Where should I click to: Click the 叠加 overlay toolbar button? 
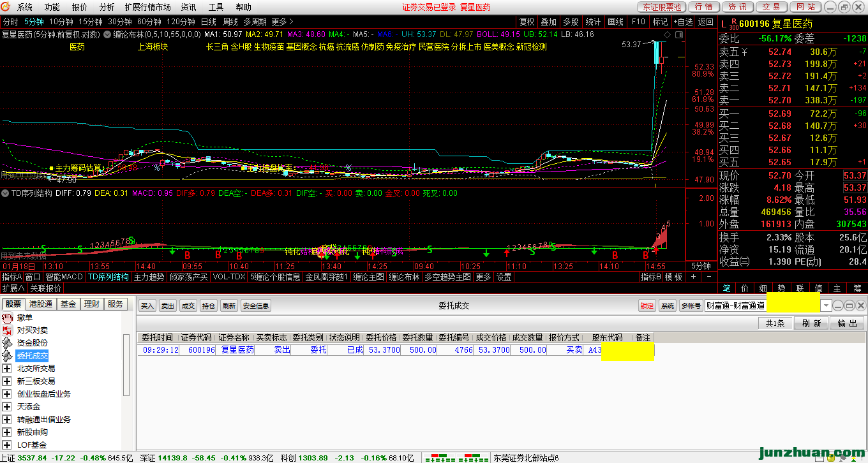pyautogui.click(x=548, y=22)
